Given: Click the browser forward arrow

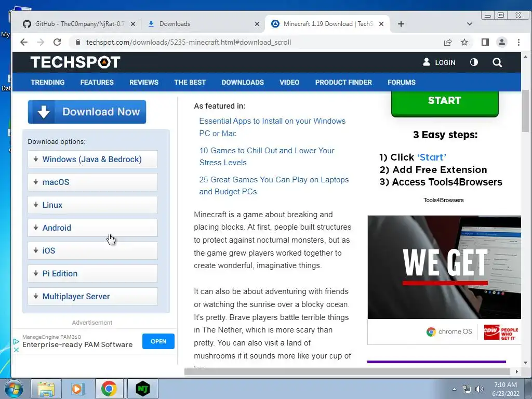Looking at the screenshot, I should (x=41, y=42).
